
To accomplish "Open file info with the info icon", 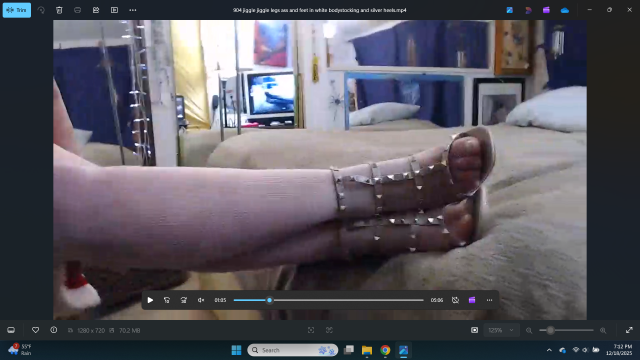I will click(x=53, y=330).
